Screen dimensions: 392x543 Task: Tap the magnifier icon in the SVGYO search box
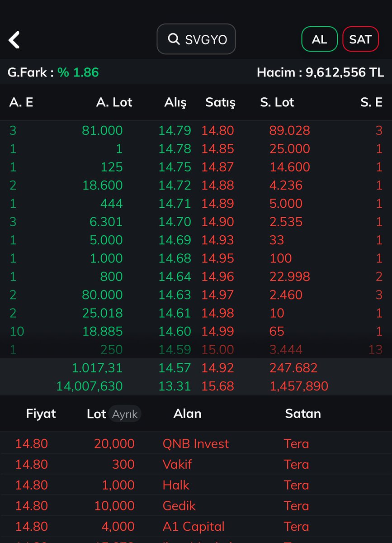click(x=174, y=39)
